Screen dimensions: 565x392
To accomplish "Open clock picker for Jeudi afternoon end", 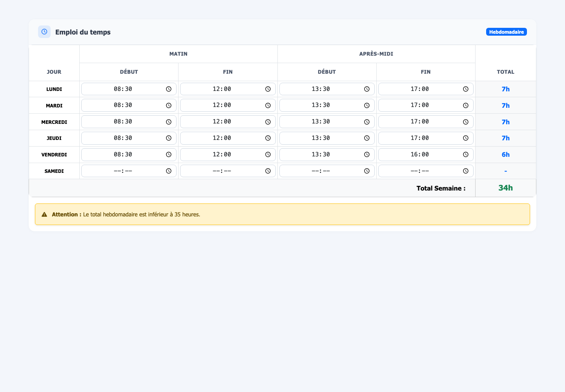I will [x=466, y=138].
